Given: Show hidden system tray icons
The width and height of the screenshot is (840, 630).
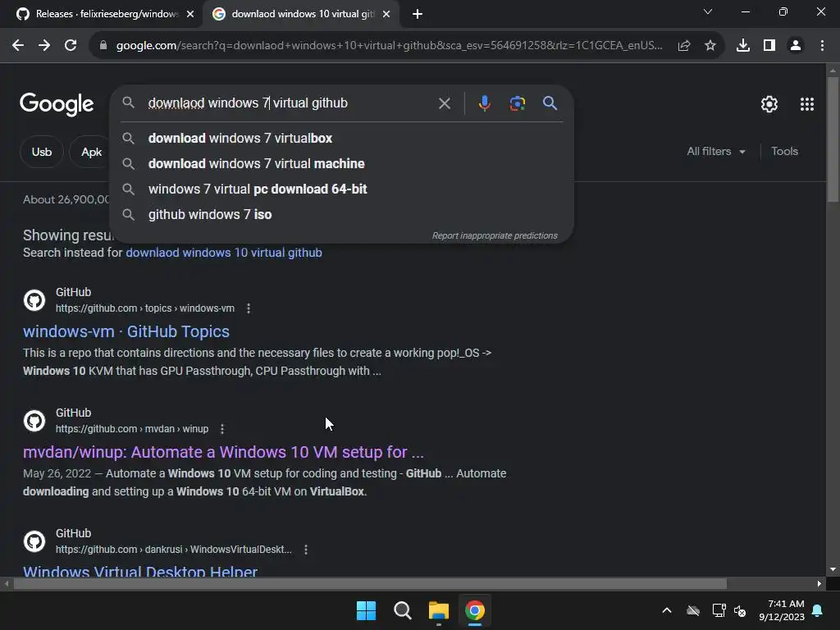Looking at the screenshot, I should [667, 610].
